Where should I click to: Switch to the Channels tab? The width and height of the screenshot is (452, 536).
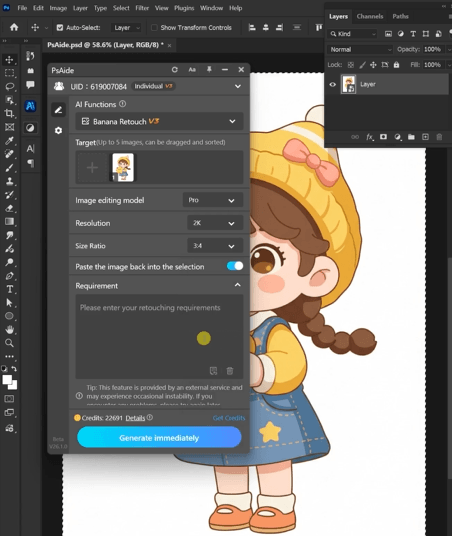coord(370,16)
